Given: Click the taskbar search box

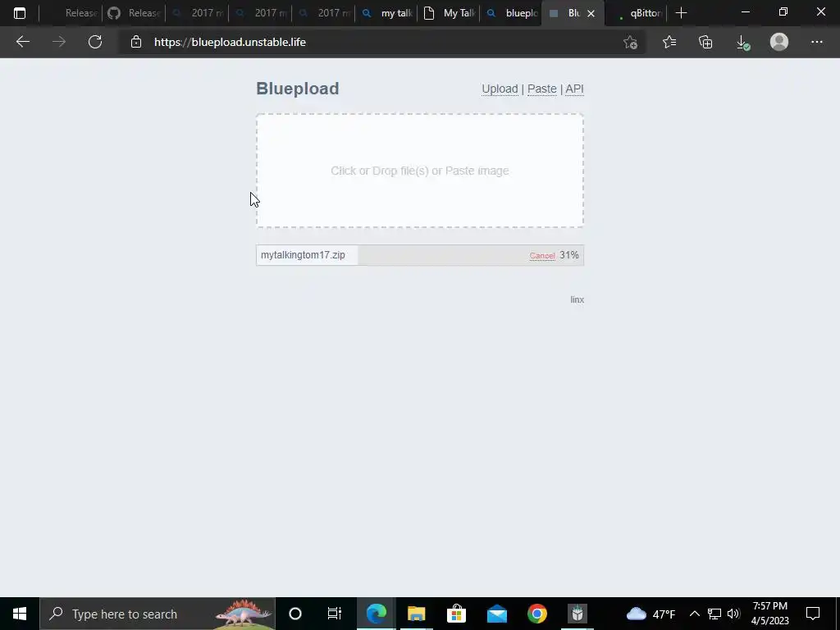Looking at the screenshot, I should (x=157, y=614).
